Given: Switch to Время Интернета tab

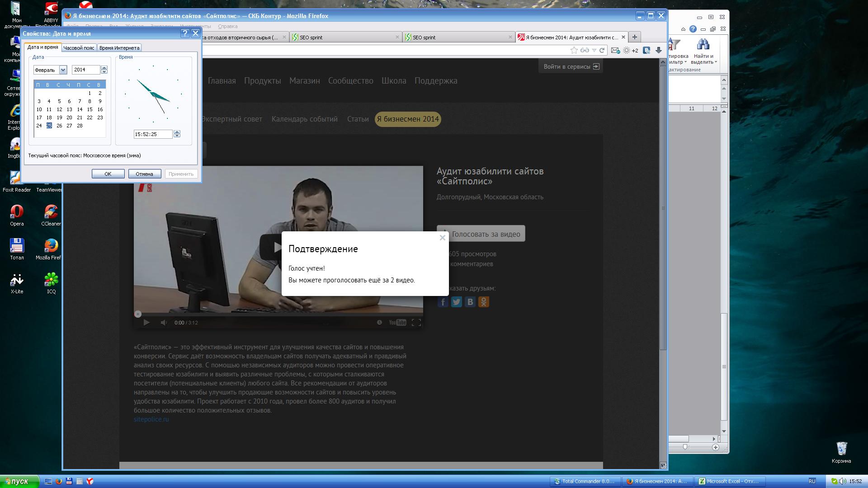Looking at the screenshot, I should click(x=119, y=47).
